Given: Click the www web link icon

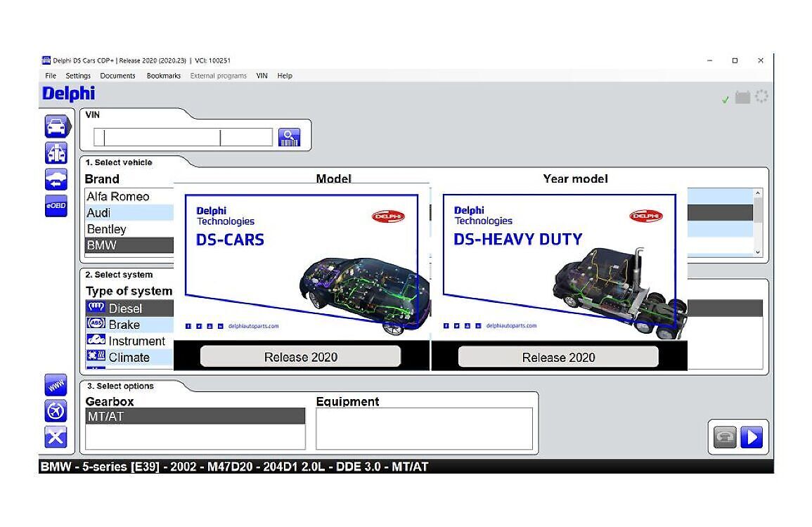Looking at the screenshot, I should (56, 385).
